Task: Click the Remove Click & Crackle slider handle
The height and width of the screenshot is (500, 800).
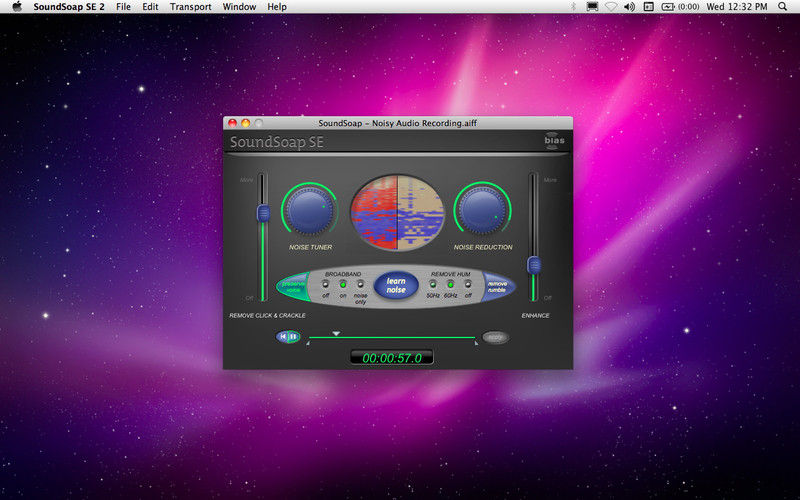Action: pyautogui.click(x=263, y=213)
